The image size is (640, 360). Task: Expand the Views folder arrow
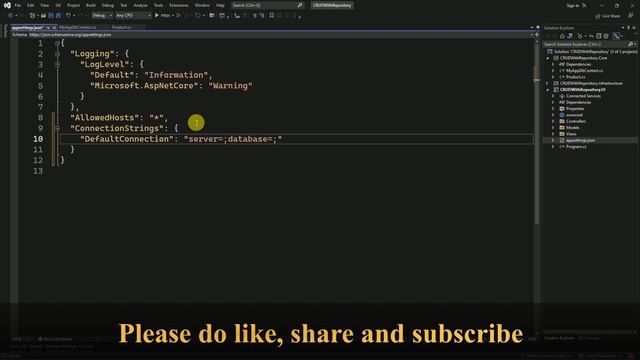553,134
